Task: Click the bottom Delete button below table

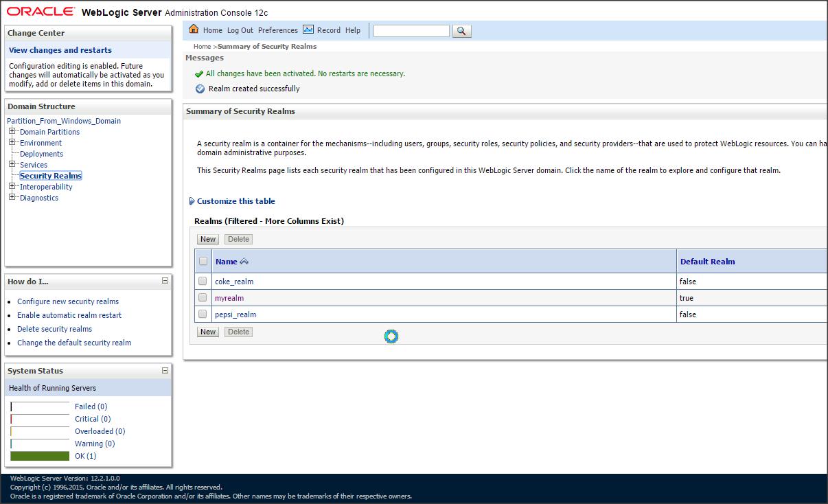Action: [x=238, y=332]
